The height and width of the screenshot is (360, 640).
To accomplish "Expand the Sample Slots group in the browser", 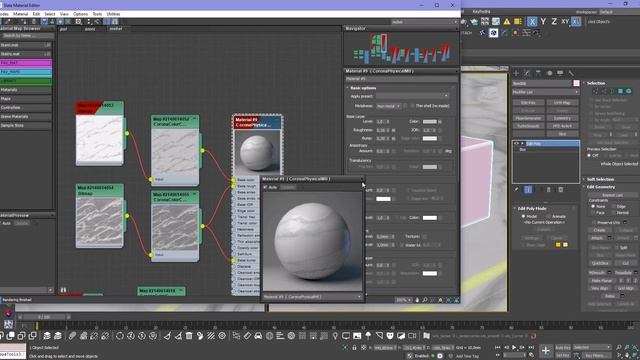I will tap(26, 126).
